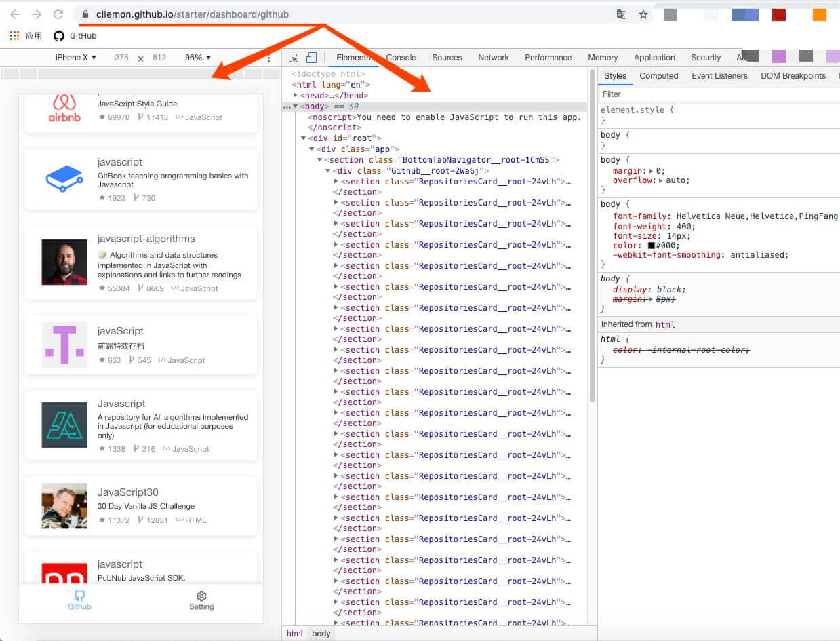The height and width of the screenshot is (641, 840).
Task: Click the device height field 812
Action: (x=159, y=58)
